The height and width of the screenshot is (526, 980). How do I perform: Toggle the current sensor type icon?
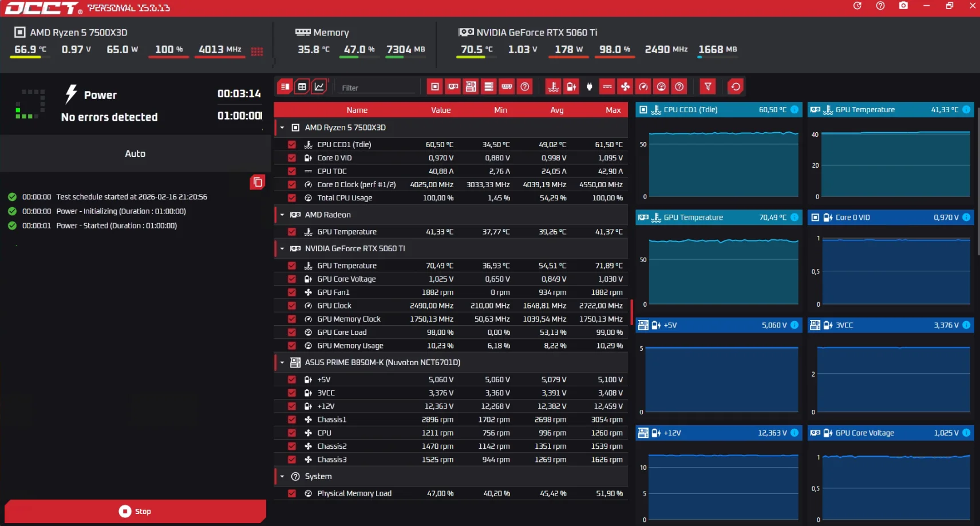607,86
